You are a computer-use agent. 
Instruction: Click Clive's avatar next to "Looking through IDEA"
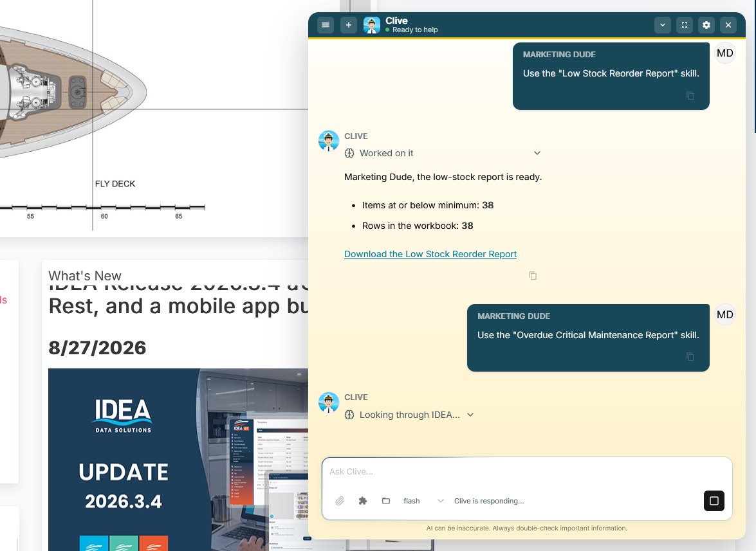(x=328, y=402)
